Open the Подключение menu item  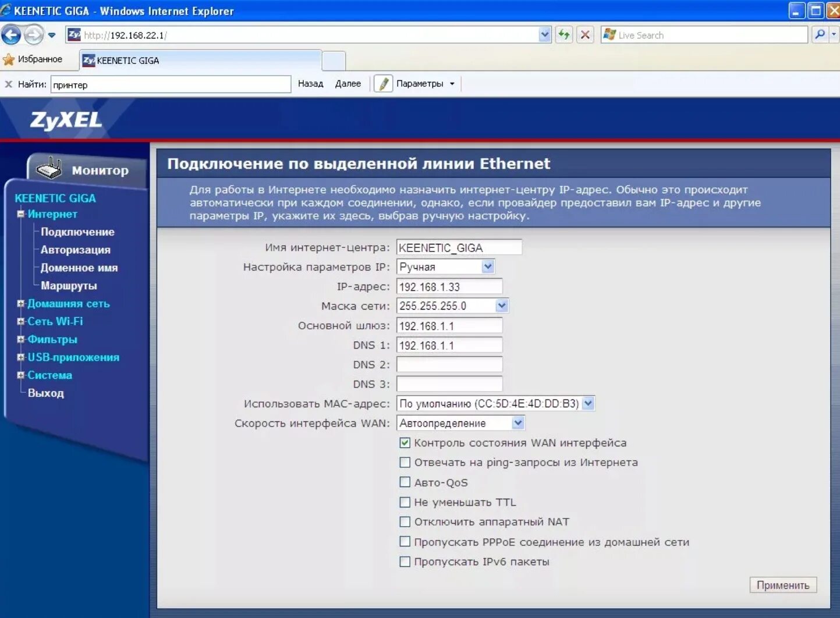pos(77,232)
